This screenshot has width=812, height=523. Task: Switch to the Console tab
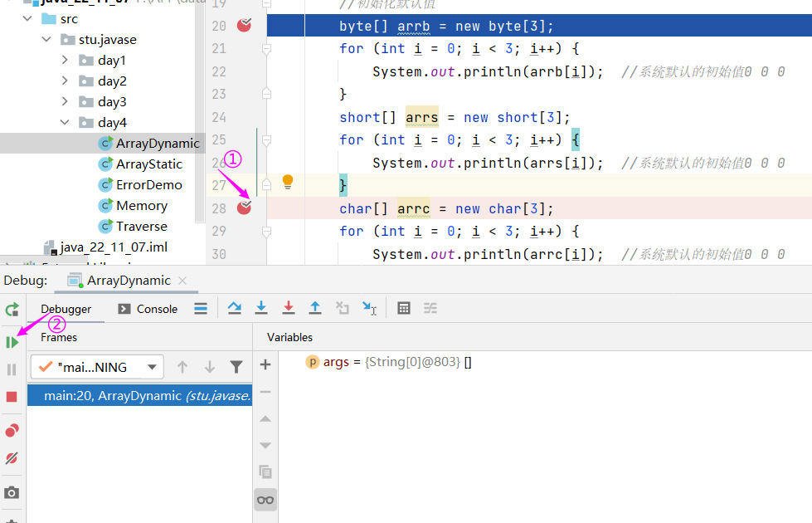pos(148,309)
